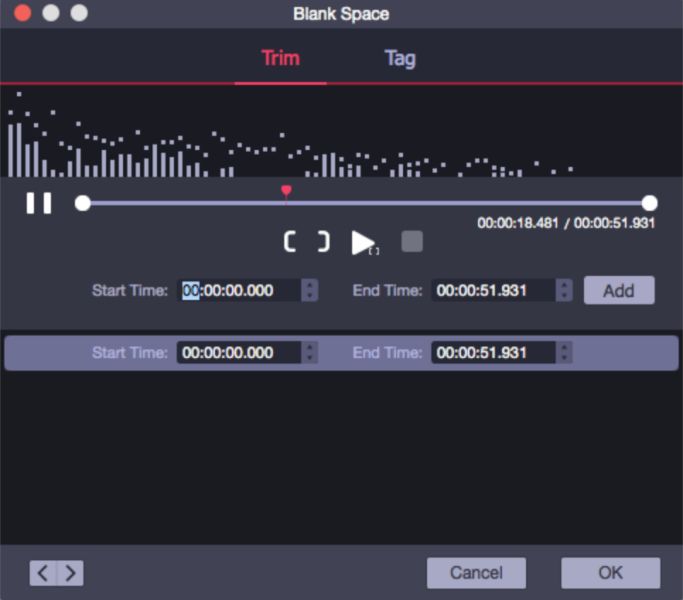Click the left trim handle on timeline

(x=83, y=203)
